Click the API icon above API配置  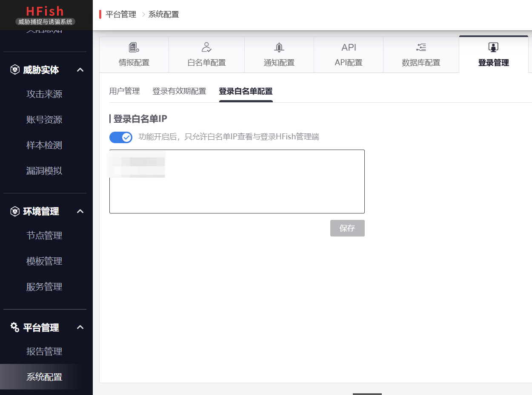(x=349, y=47)
